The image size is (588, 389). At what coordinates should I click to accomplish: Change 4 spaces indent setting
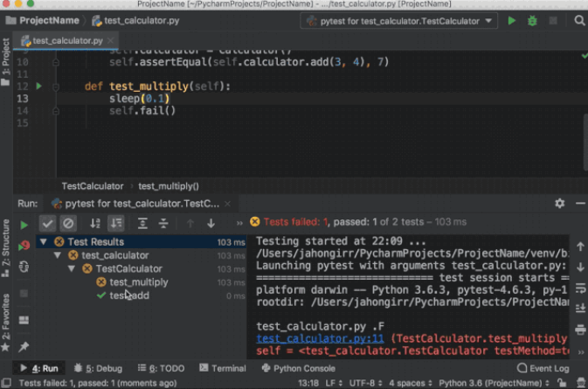coord(411,383)
